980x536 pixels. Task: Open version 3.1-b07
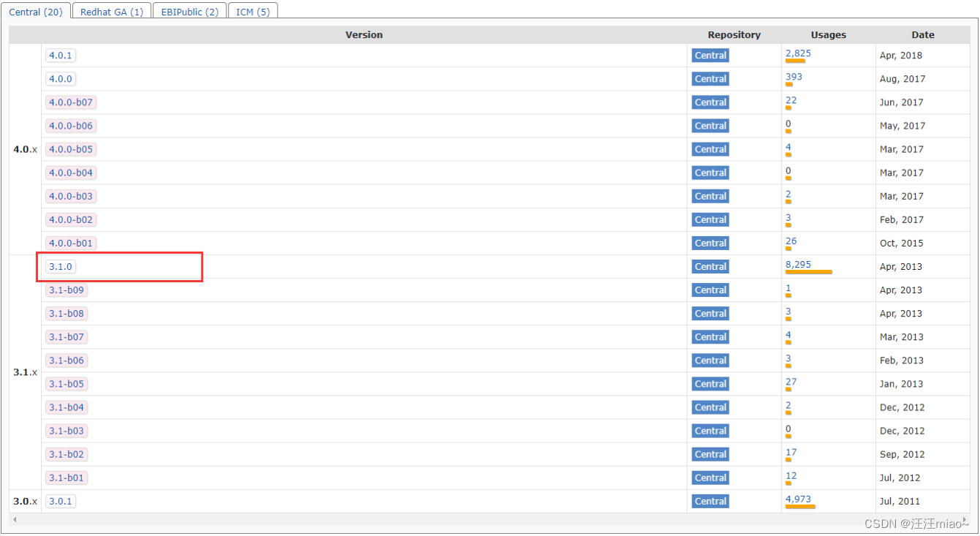67,337
